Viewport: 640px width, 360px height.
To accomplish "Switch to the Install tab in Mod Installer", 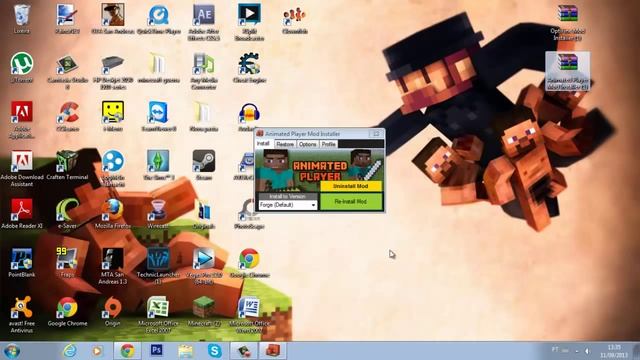I will click(263, 144).
